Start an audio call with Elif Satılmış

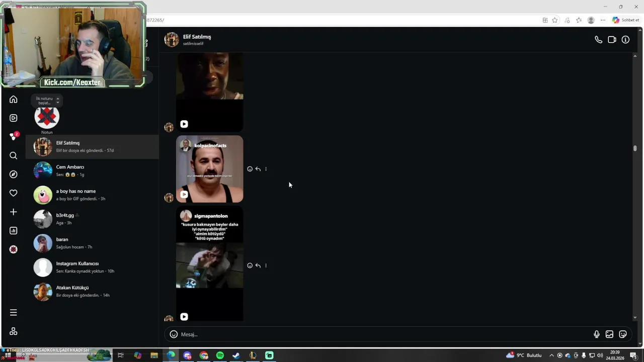[x=598, y=40]
